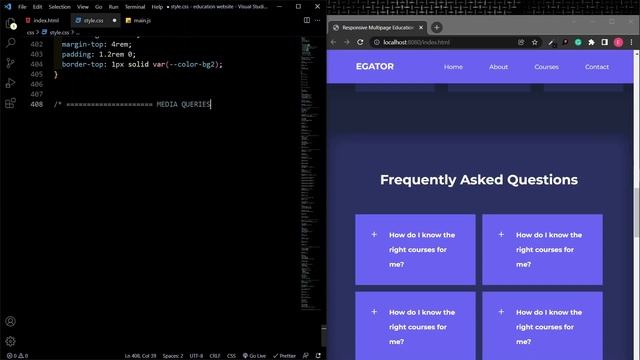
Task: Click the Frequently Asked Questions heading
Action: [x=479, y=180]
